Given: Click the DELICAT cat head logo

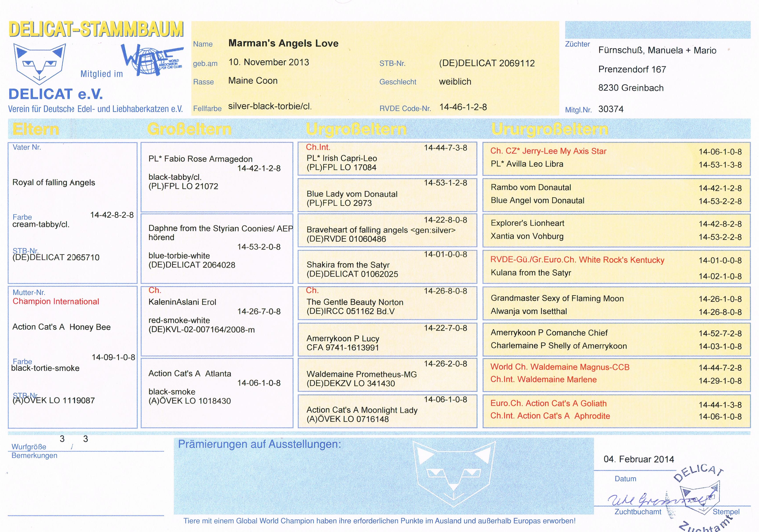Looking at the screenshot, I should click(x=39, y=64).
